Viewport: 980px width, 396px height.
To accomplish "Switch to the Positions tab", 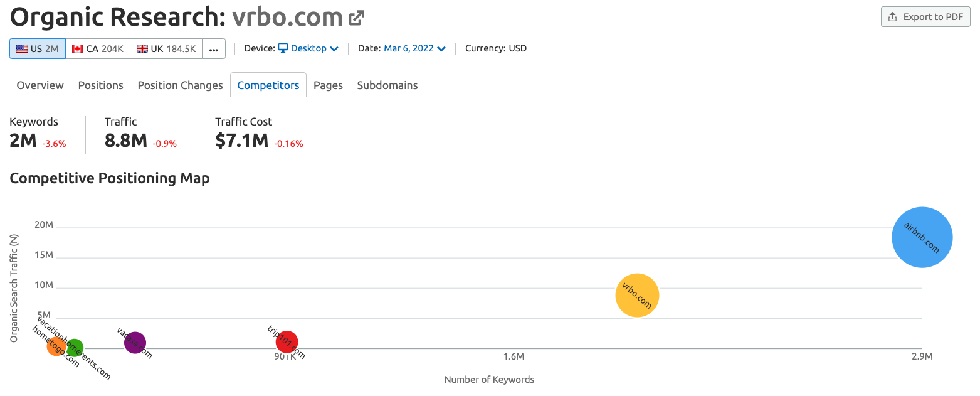I will [x=101, y=85].
